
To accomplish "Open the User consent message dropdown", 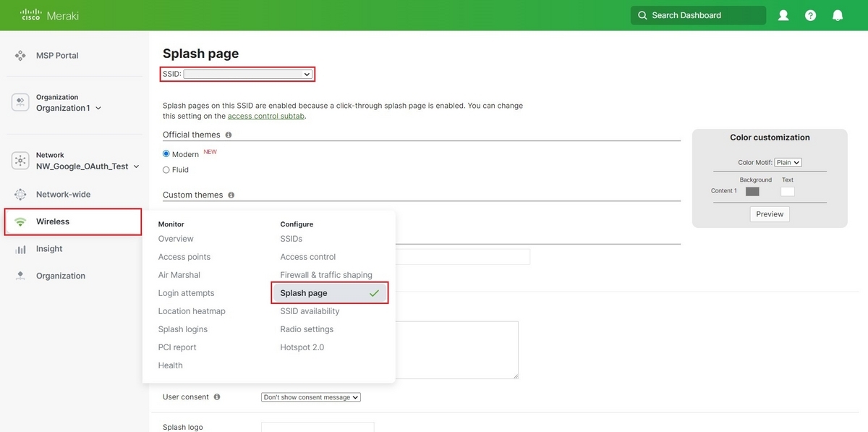I will coord(311,397).
